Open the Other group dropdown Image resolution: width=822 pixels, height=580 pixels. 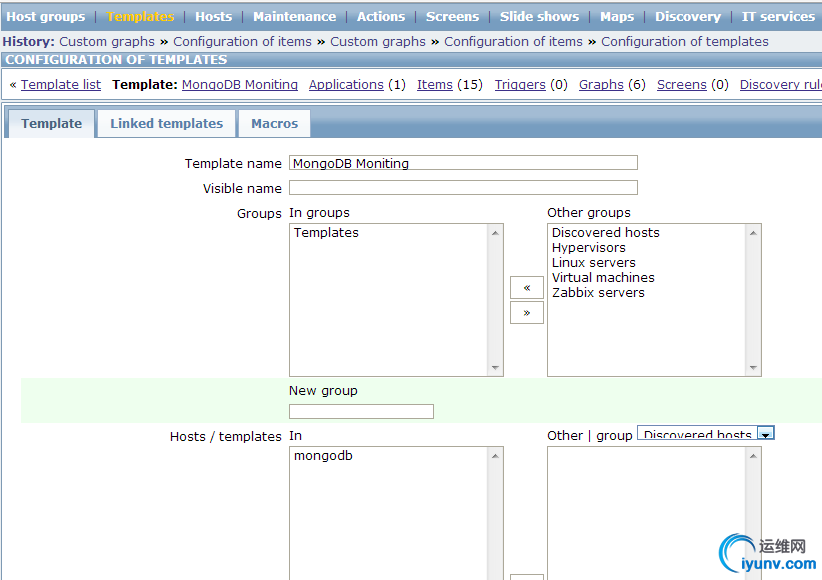click(706, 433)
